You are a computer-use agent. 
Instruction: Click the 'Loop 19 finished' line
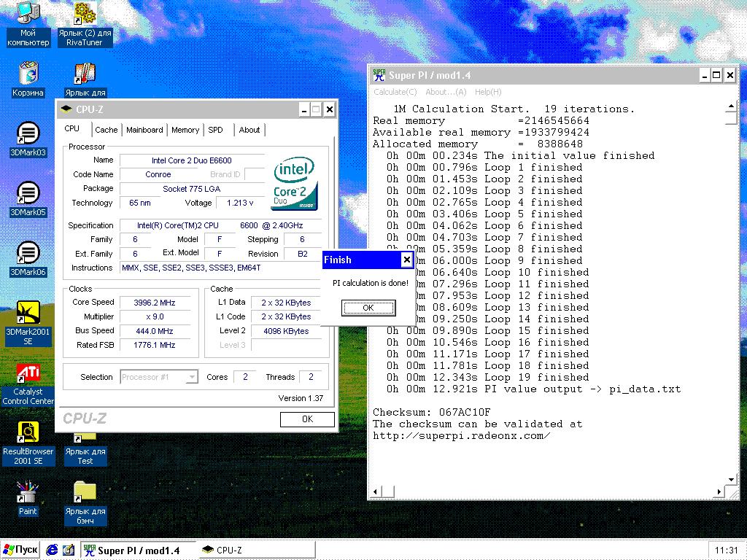[487, 377]
